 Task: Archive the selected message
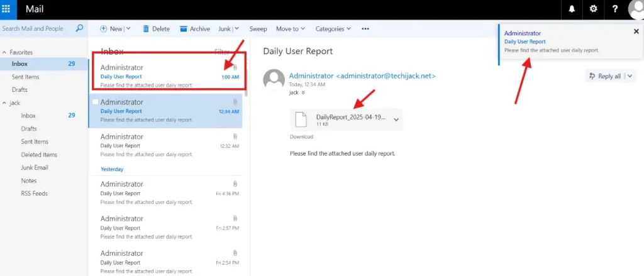coord(195,29)
